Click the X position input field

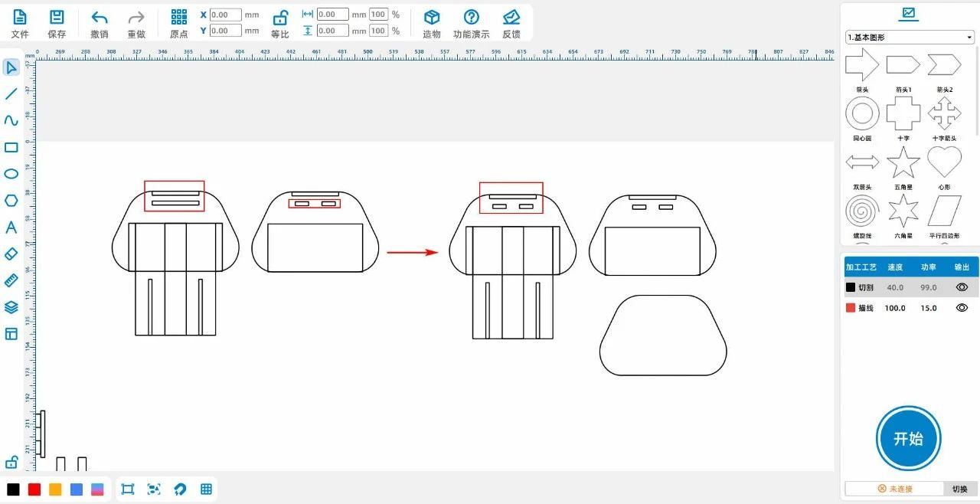pos(225,15)
